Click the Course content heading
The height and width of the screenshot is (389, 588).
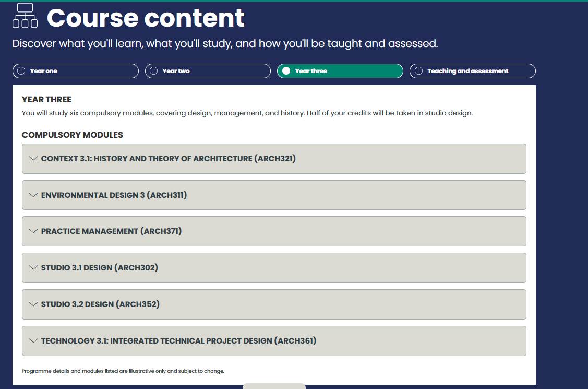pos(146,18)
